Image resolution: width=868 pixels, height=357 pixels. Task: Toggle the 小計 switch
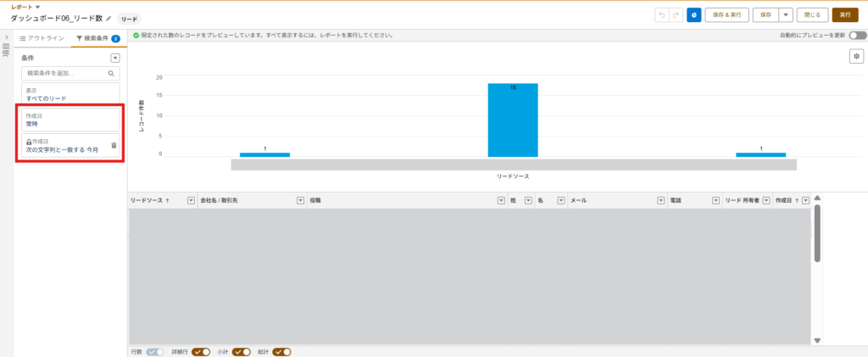pos(242,351)
